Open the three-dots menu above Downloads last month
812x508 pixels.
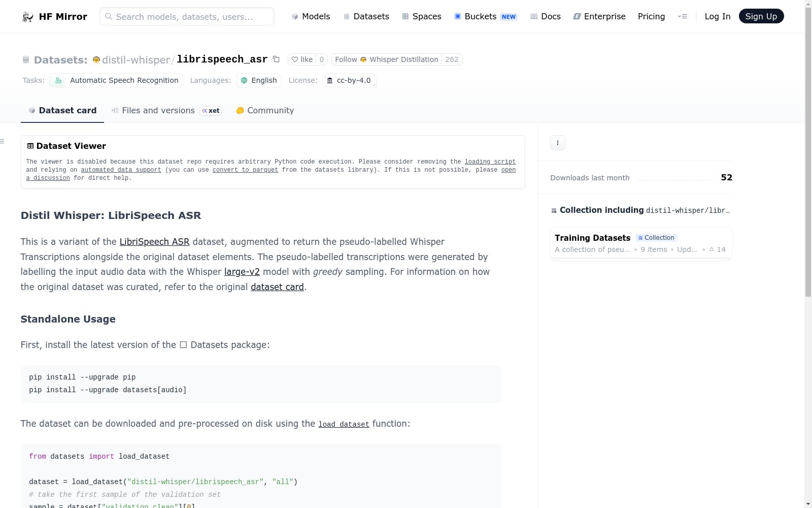[558, 143]
